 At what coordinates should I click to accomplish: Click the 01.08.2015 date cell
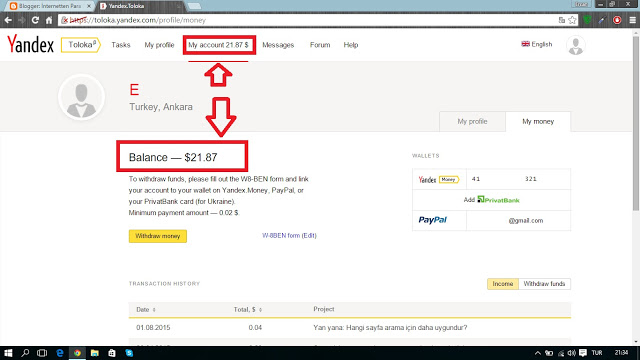[x=153, y=327]
